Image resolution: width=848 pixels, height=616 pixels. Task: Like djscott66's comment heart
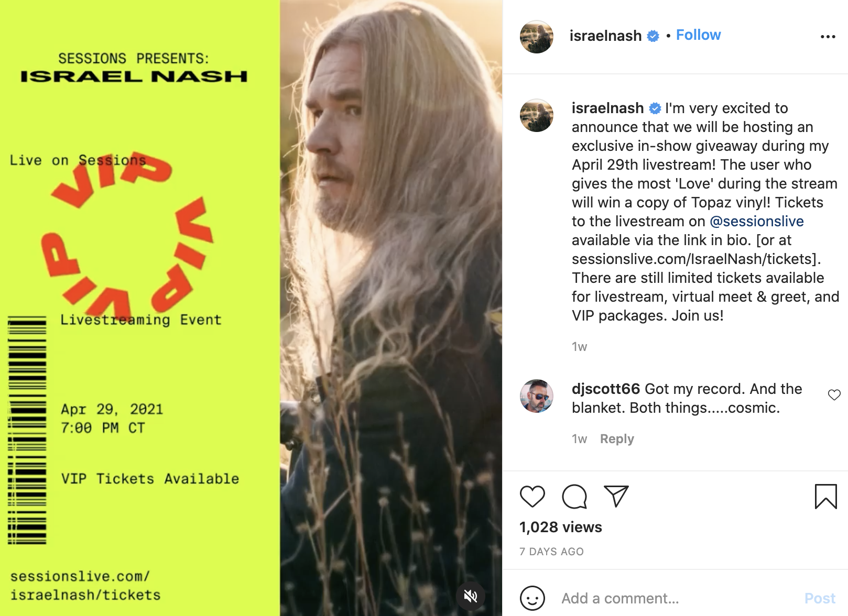(x=834, y=395)
